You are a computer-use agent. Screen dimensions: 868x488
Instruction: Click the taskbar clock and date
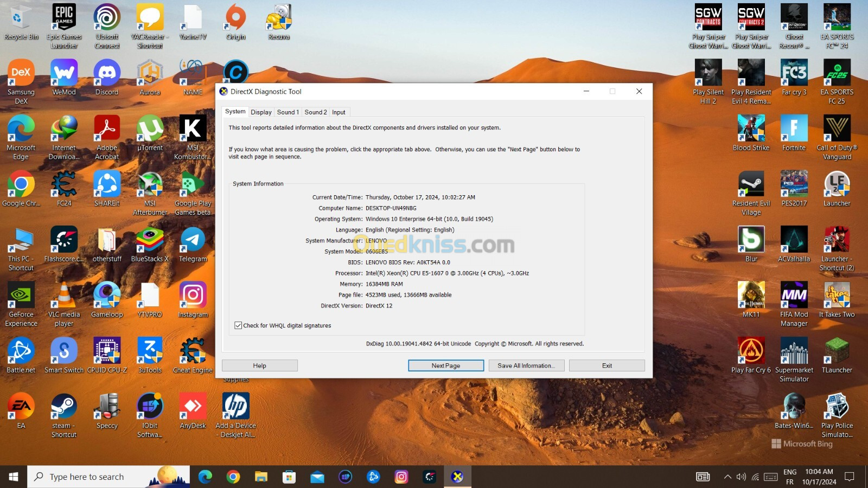819,477
